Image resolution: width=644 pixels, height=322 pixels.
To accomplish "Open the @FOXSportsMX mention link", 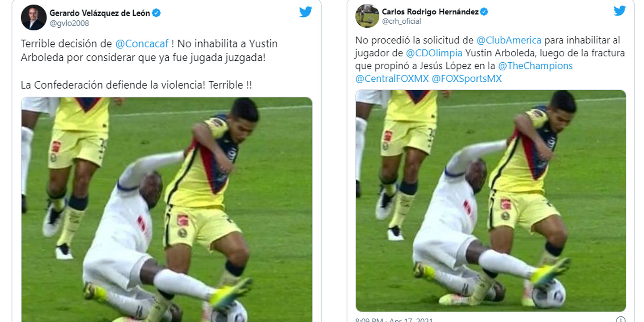I will point(466,79).
